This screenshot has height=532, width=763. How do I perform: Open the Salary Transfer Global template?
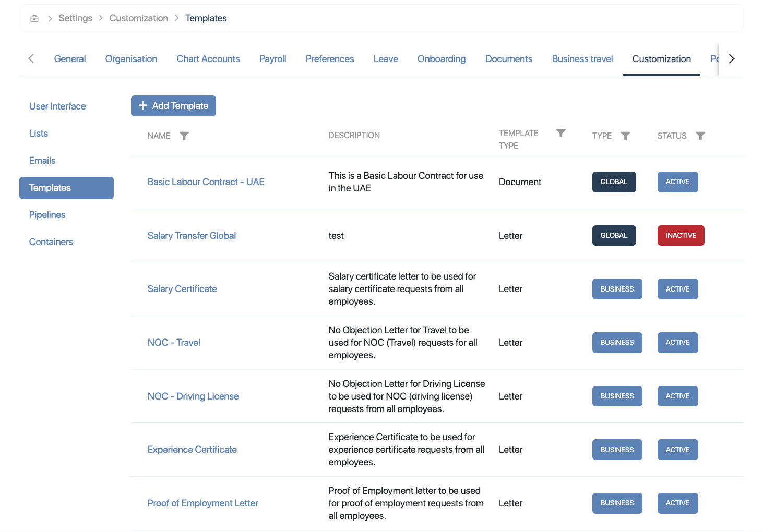192,236
